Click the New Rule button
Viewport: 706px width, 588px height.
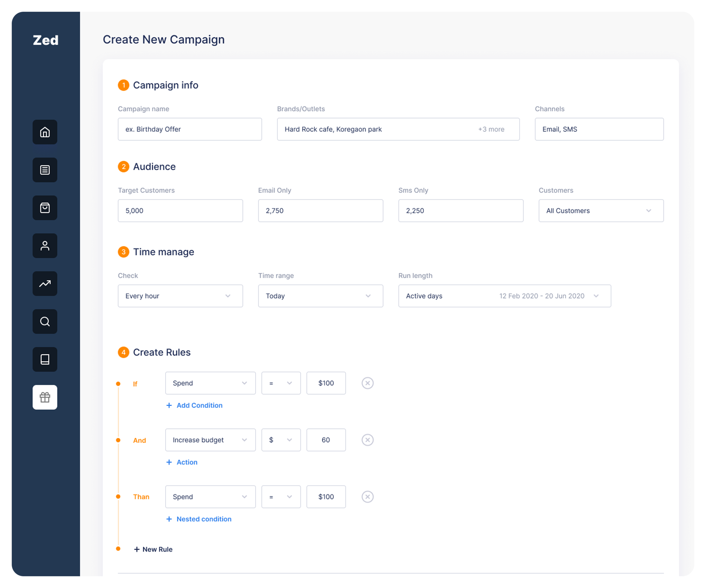153,549
